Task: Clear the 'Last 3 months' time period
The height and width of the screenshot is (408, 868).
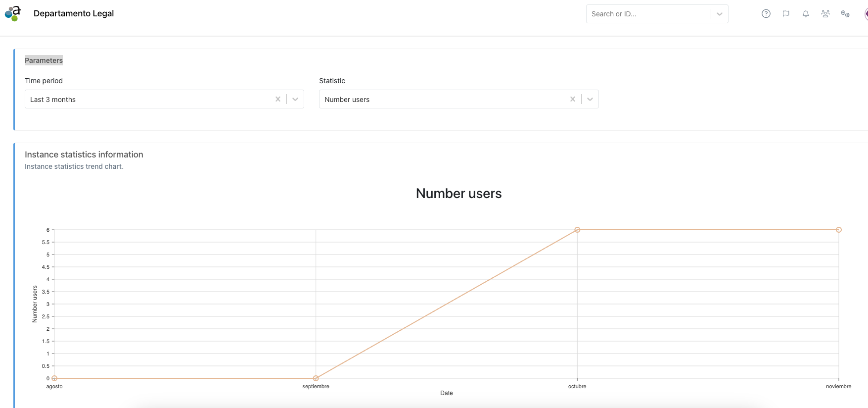Action: (278, 99)
